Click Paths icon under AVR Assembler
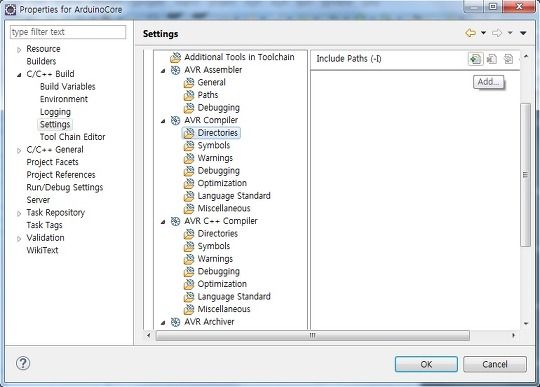Viewport: 540px width, 387px height. tap(189, 95)
